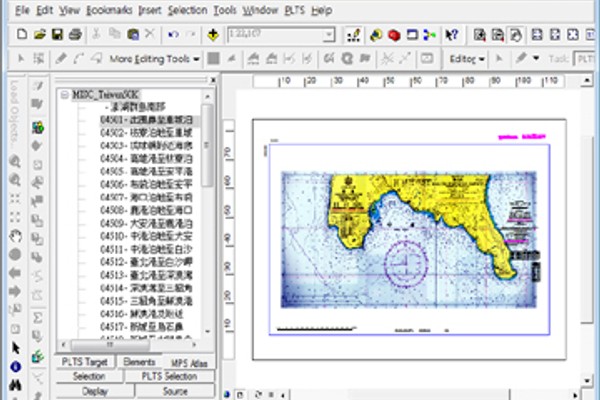Viewport: 600px width, 400px height.
Task: Switch to the Selection tab
Action: [x=89, y=376]
